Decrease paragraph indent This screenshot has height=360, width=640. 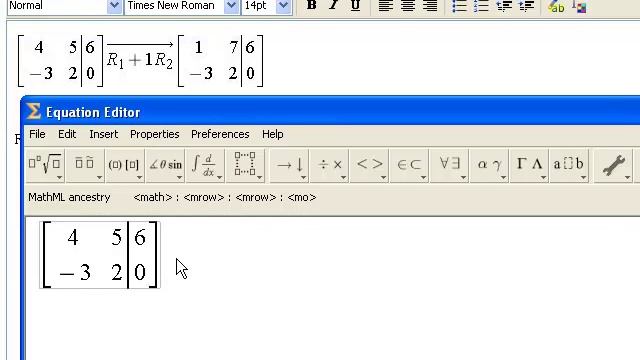504,5
